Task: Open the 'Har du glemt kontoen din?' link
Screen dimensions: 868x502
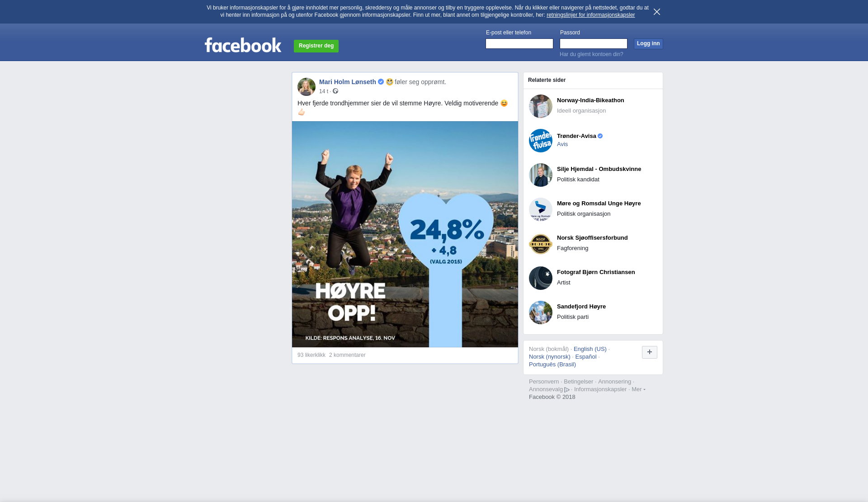Action: point(591,54)
